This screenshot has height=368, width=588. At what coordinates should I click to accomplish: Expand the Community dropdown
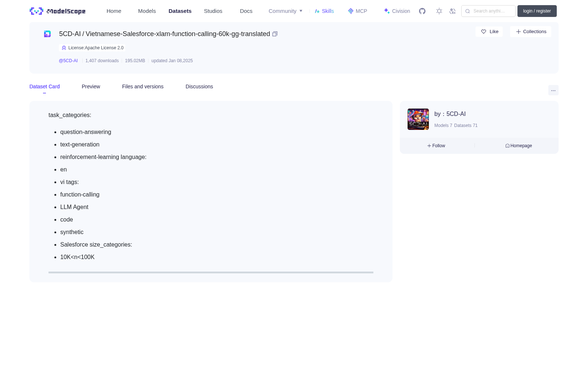tap(286, 11)
